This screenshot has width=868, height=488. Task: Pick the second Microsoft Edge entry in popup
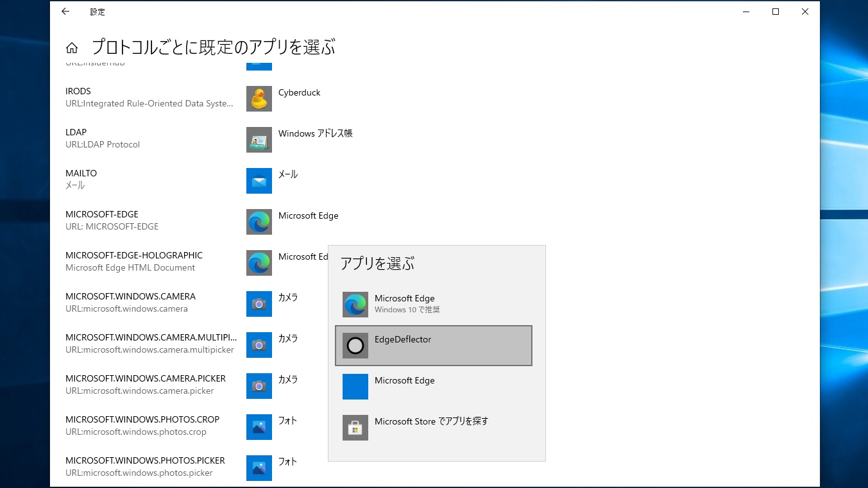[x=434, y=387]
